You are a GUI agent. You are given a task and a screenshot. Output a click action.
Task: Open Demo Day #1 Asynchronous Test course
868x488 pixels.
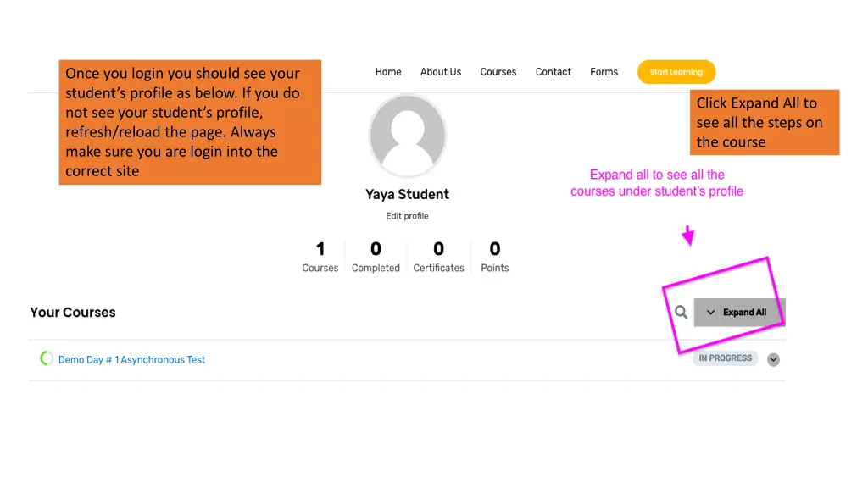coord(131,359)
